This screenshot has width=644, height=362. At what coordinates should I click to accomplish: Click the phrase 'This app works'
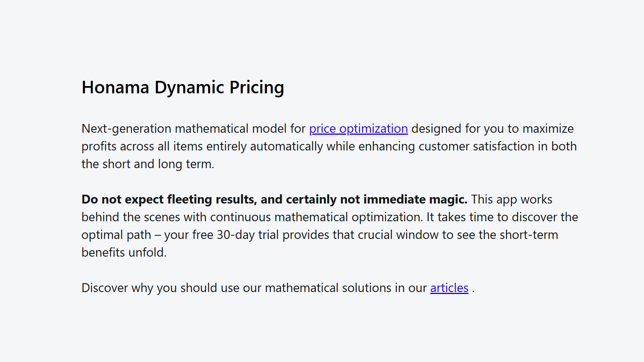click(x=512, y=200)
